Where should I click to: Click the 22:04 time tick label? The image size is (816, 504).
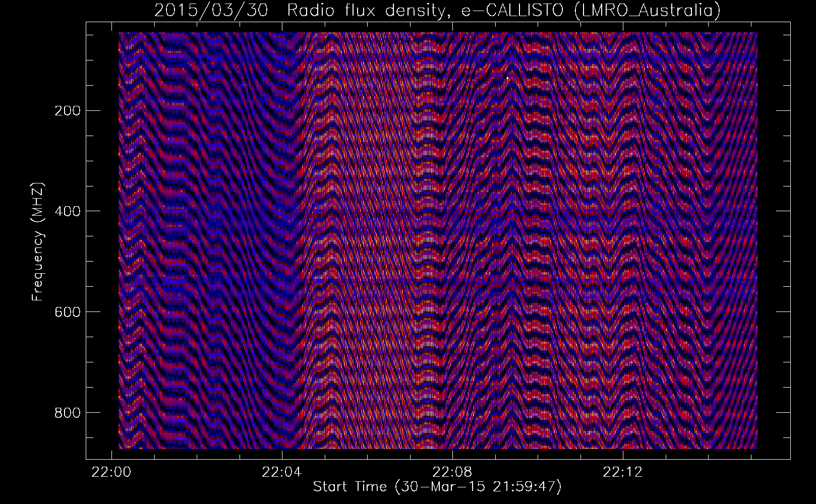pyautogui.click(x=282, y=472)
